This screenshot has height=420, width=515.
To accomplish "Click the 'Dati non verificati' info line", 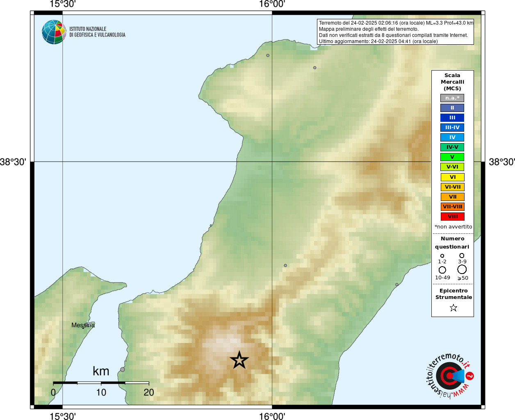I will click(393, 35).
